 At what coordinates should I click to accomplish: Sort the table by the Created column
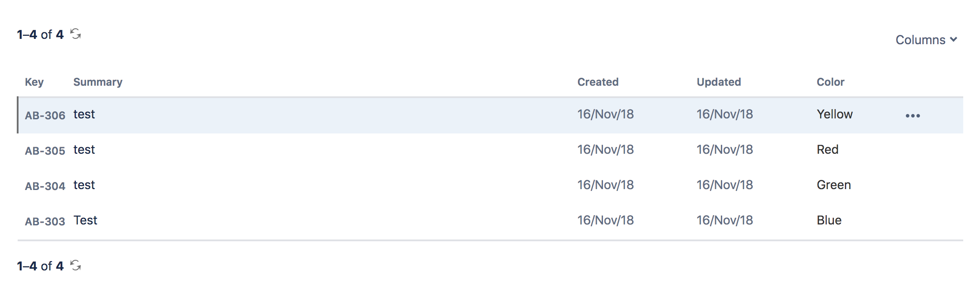coord(598,82)
